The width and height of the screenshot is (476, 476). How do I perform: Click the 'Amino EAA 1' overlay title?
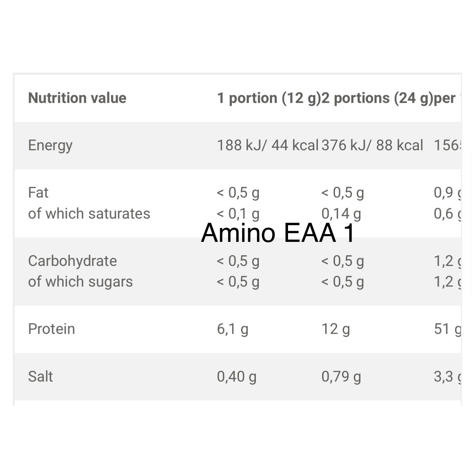point(278,233)
